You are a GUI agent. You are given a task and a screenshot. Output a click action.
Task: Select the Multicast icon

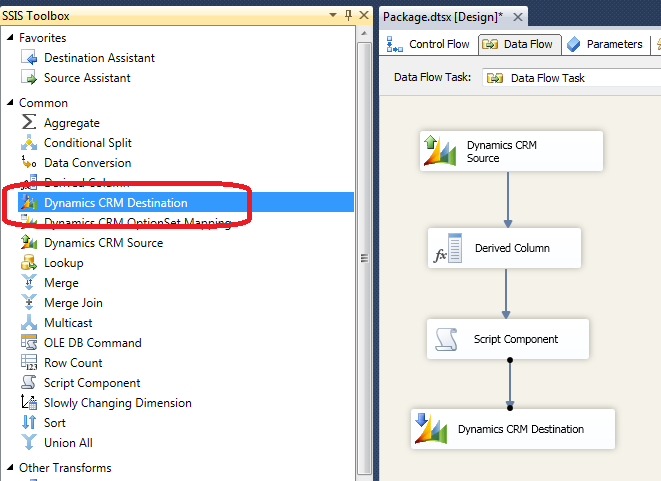(x=29, y=322)
